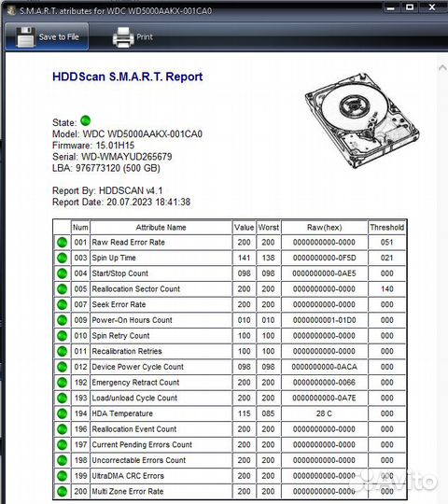Click the Uncorrectable Errors Count attribute name
The height and width of the screenshot is (504, 448).
tap(138, 460)
